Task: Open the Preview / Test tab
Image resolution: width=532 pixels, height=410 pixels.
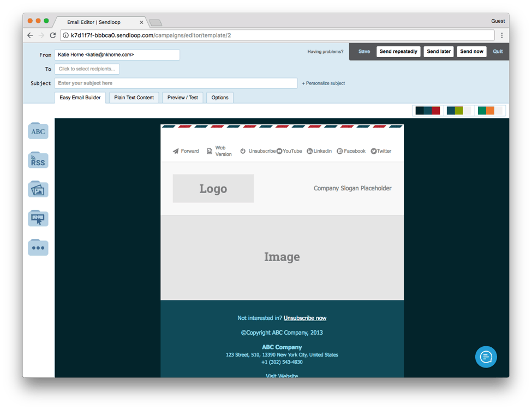Action: [182, 98]
